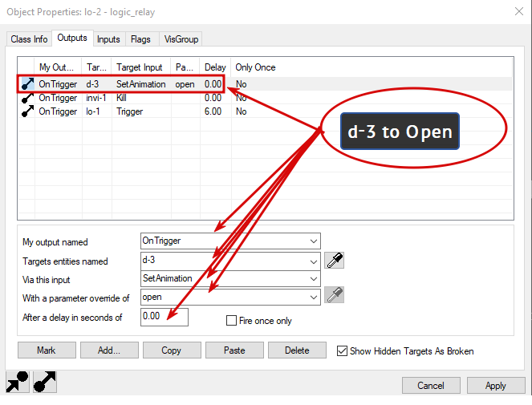The width and height of the screenshot is (532, 405).
Task: Click the Paste button
Action: [234, 350]
